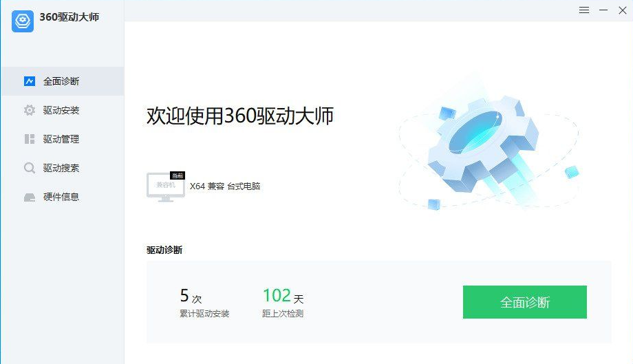Image resolution: width=633 pixels, height=364 pixels.
Task: Go to the 驱动搜索 page
Action: pyautogui.click(x=62, y=168)
